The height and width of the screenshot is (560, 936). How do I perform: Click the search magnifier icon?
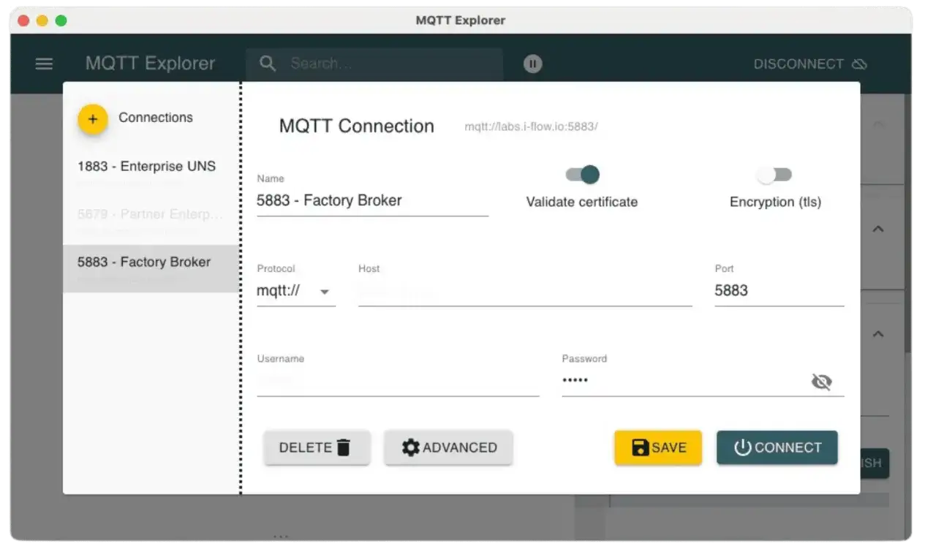268,64
